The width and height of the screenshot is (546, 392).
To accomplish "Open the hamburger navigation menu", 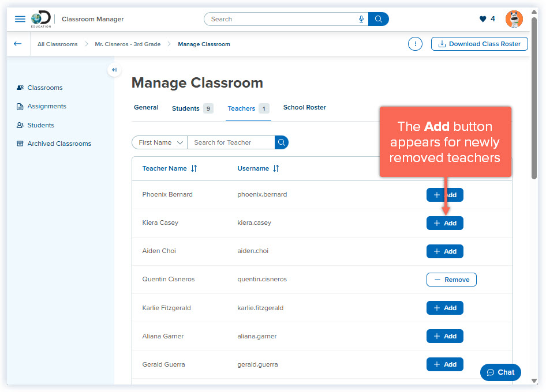I will 20,18.
